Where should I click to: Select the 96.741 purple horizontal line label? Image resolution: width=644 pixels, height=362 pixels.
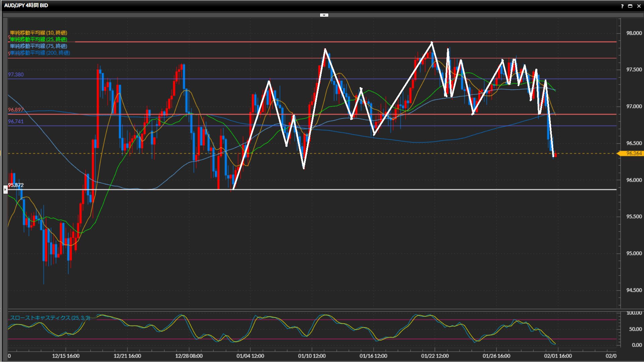coord(16,122)
